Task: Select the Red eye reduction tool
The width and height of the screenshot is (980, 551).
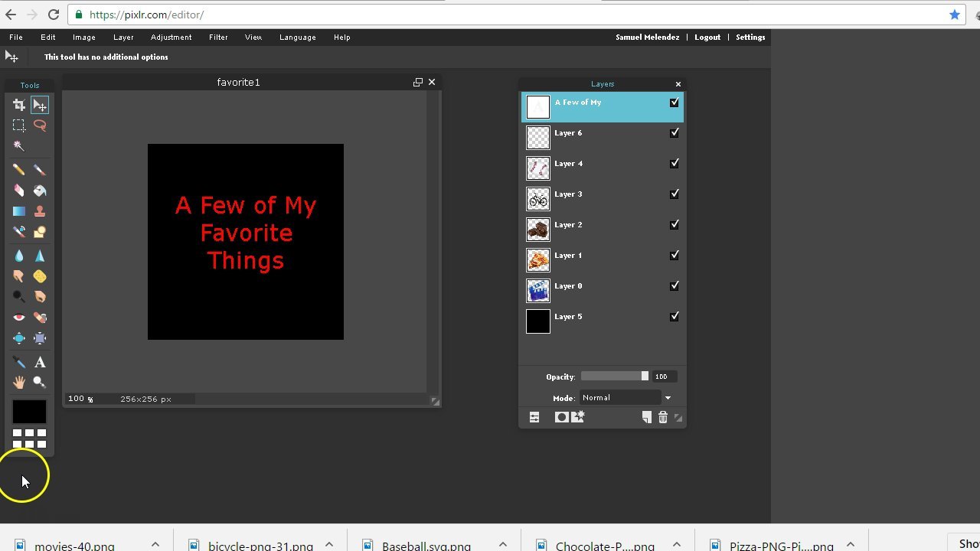Action: pos(19,318)
